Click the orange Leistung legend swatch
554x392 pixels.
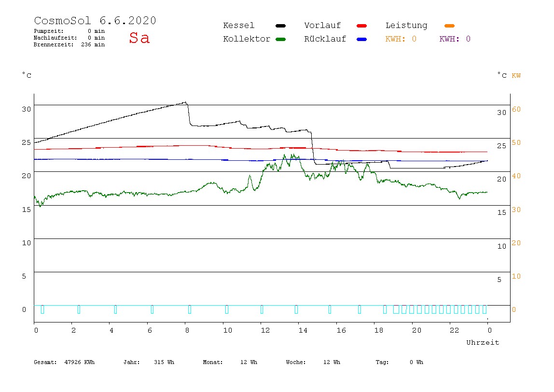[x=449, y=26]
